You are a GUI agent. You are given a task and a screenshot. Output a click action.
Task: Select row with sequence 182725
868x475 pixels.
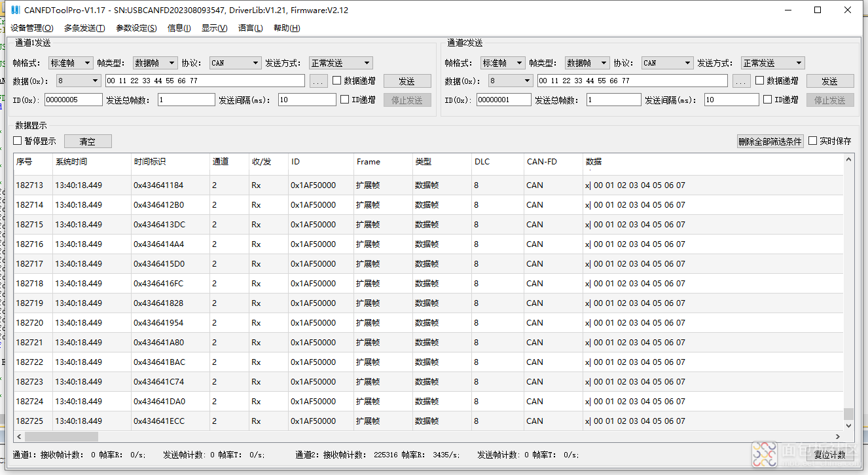pyautogui.click(x=428, y=421)
